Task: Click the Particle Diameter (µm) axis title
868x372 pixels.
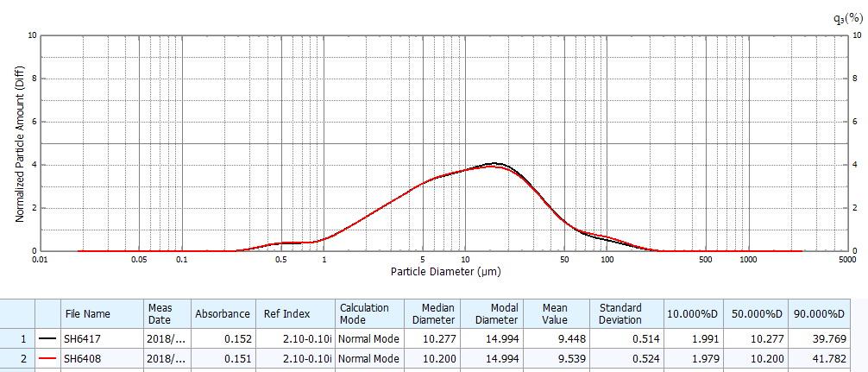Action: point(445,271)
